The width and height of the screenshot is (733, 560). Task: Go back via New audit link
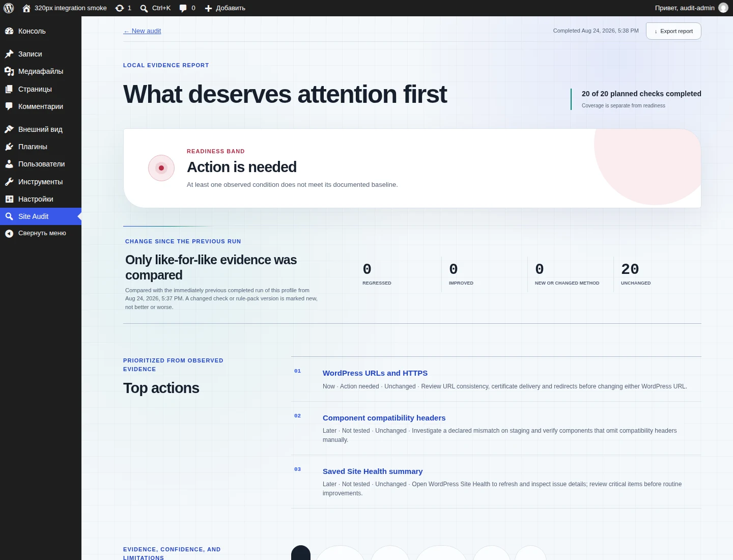click(142, 31)
